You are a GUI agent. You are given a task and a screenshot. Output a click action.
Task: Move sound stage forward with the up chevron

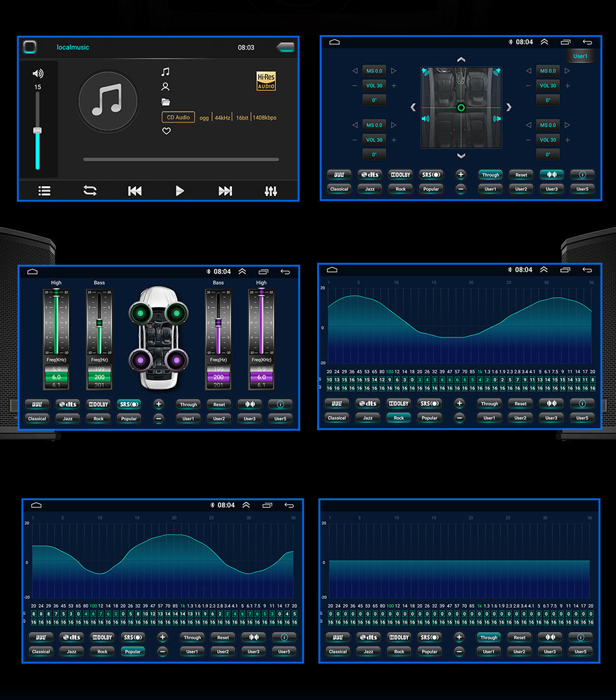[x=461, y=60]
